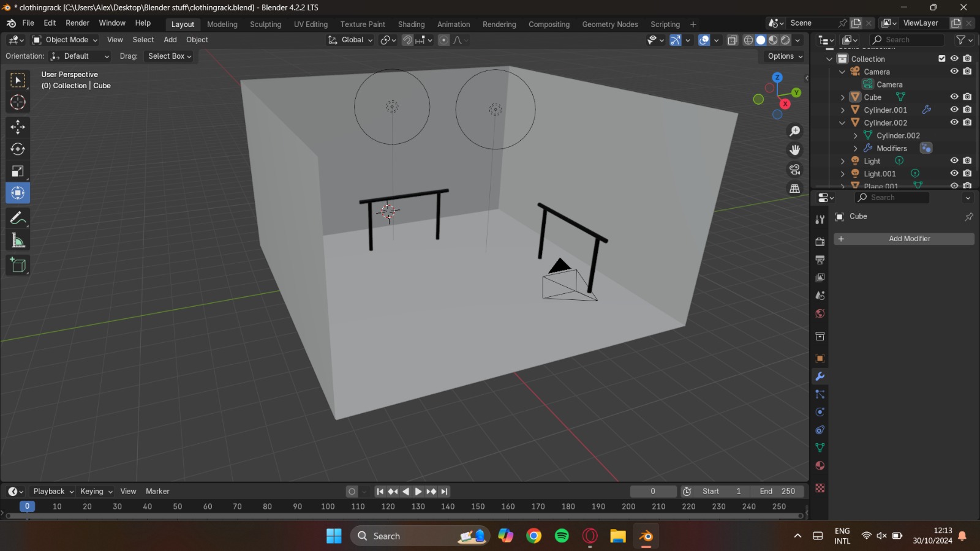Click frame 100 on the timeline
The image size is (980, 551).
[328, 507]
